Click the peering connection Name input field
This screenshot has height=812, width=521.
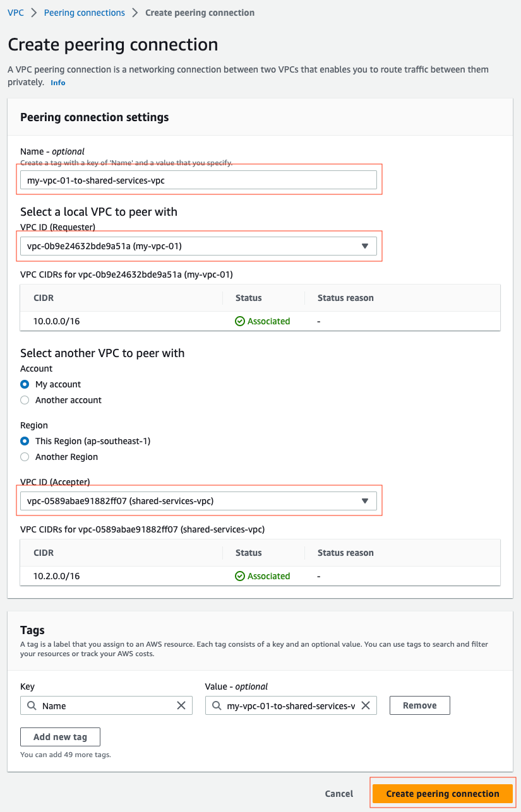tap(199, 179)
